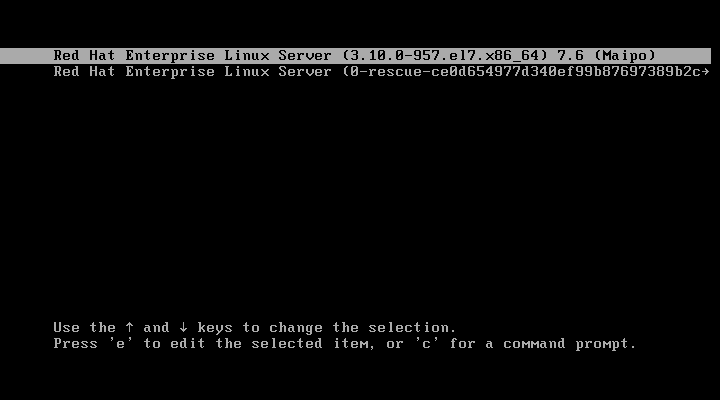
Task: Click 'Enterprise Linux Server' in the highlighted entry
Action: click(228, 56)
